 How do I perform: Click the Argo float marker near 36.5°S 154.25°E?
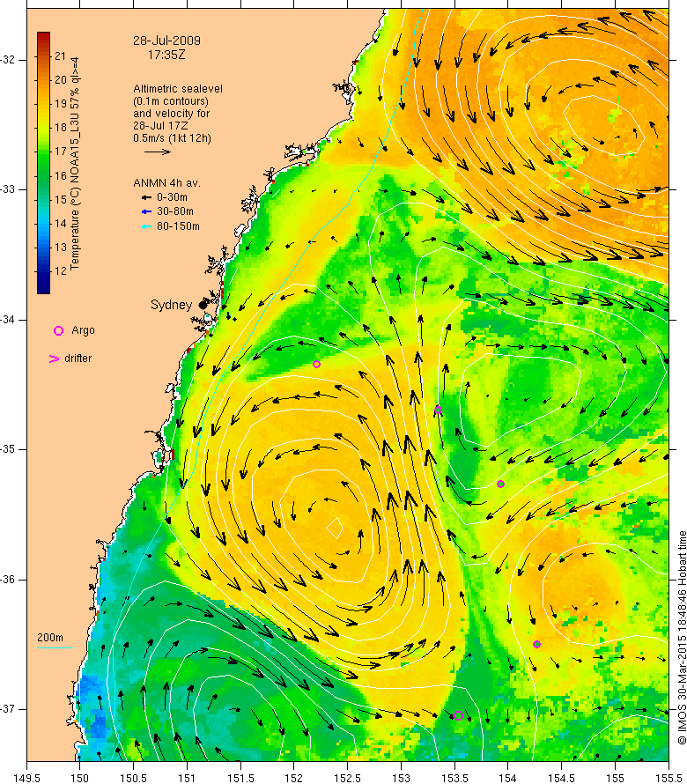coord(536,645)
